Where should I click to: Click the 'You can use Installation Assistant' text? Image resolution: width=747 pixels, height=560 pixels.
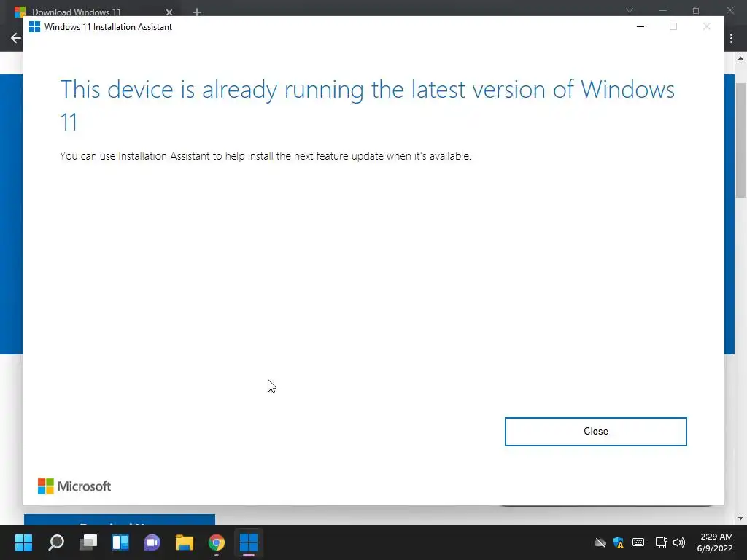tap(266, 156)
